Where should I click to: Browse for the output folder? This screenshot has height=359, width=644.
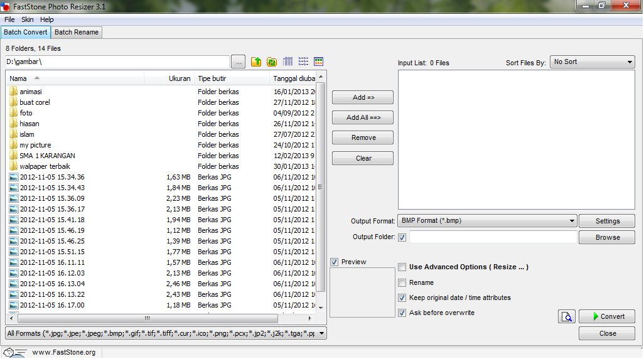[607, 237]
